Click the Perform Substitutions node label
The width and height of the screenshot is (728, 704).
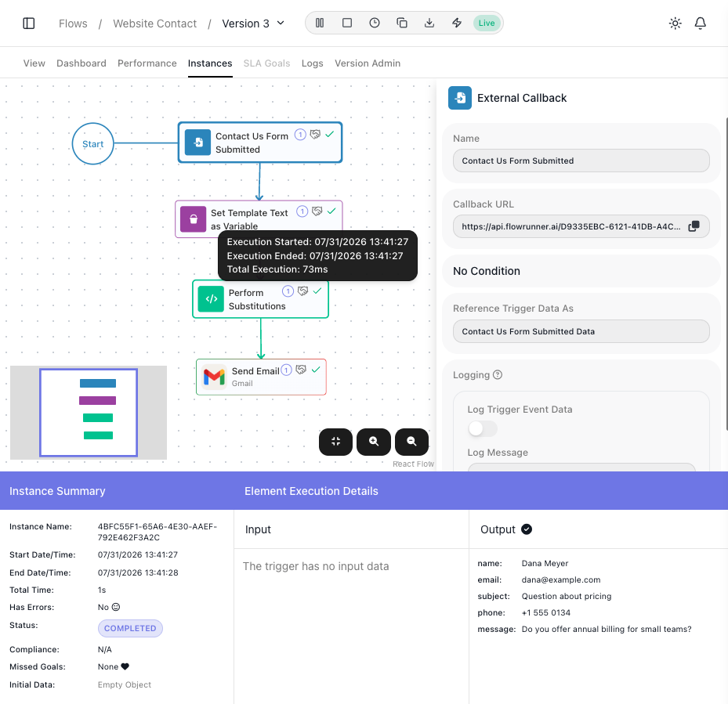click(257, 299)
